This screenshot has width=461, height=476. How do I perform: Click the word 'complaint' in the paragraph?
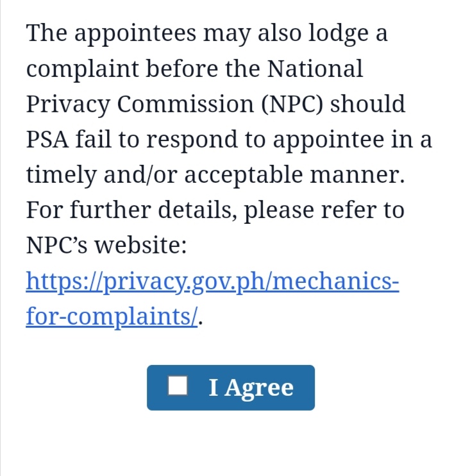coord(83,69)
